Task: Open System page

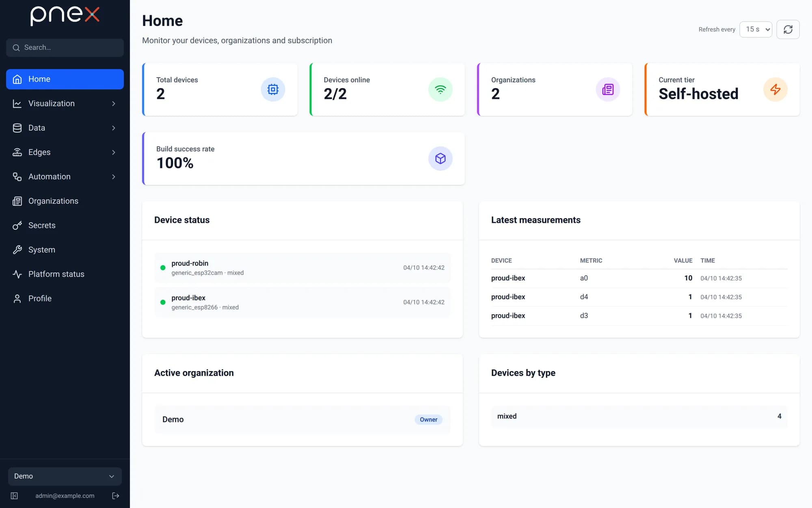Action: pos(65,250)
